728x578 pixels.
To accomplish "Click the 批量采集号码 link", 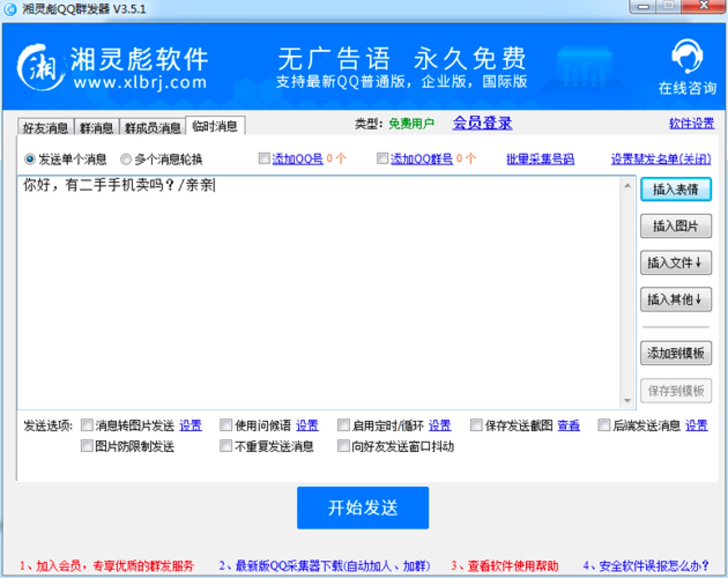I will click(540, 159).
